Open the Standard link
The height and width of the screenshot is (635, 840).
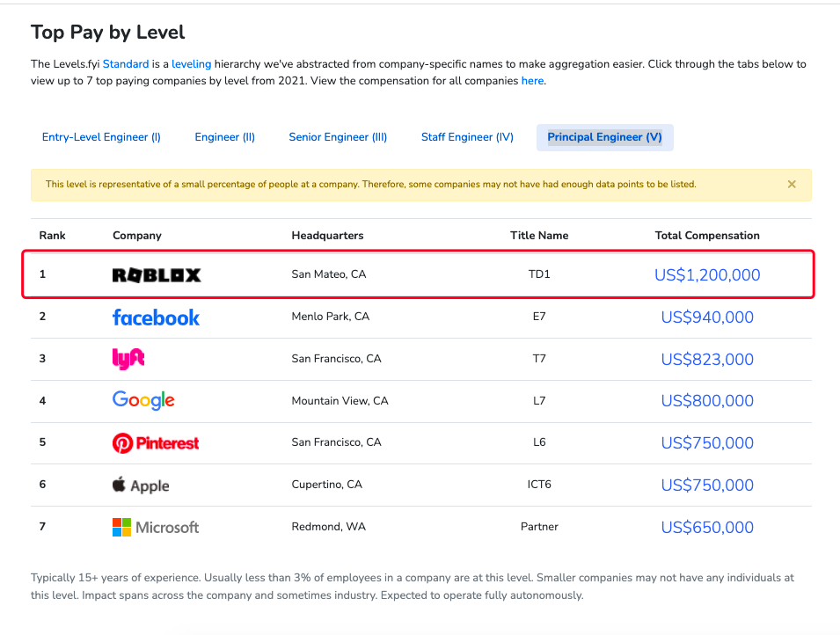coord(126,64)
